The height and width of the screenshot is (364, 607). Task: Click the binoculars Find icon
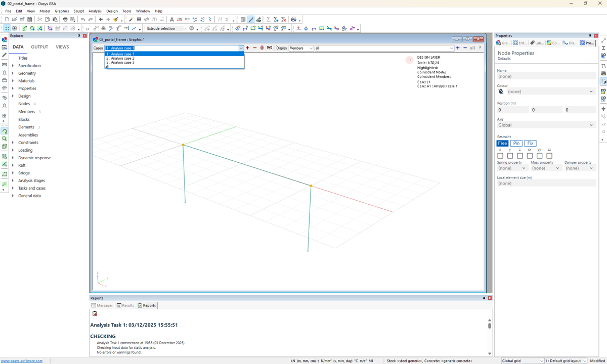139,19
